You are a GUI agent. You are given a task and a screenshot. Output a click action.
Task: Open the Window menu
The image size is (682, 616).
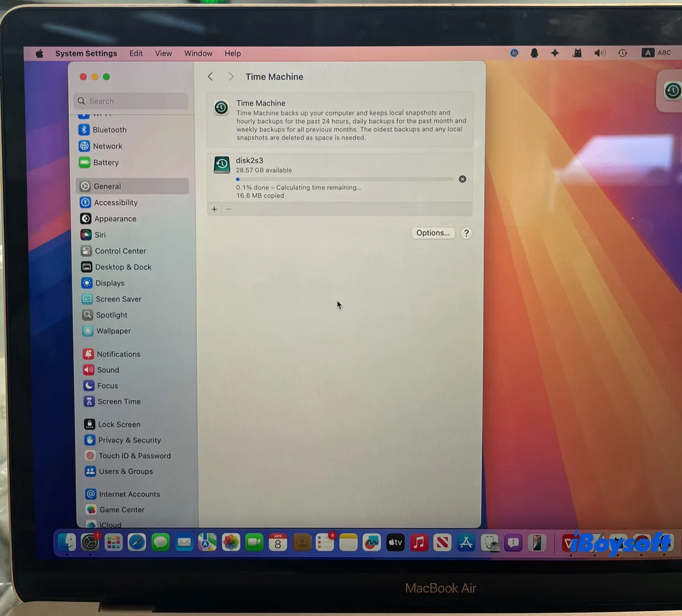(x=198, y=53)
